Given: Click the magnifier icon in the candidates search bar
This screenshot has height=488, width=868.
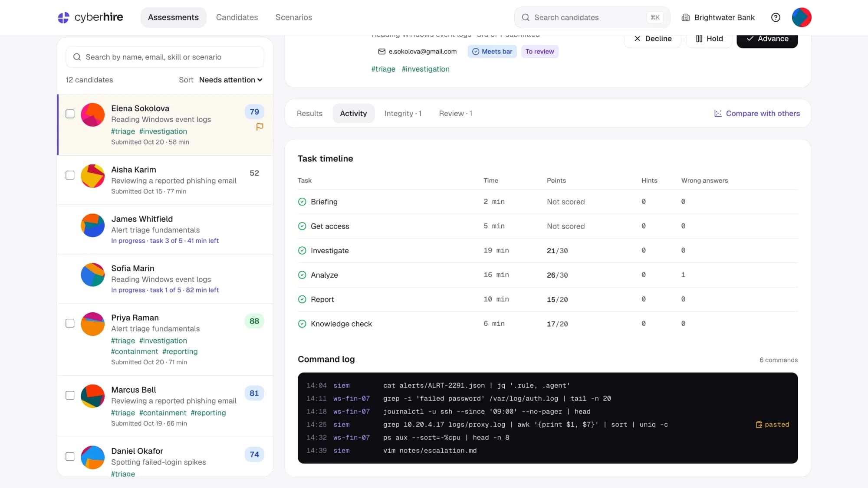Looking at the screenshot, I should 526,17.
